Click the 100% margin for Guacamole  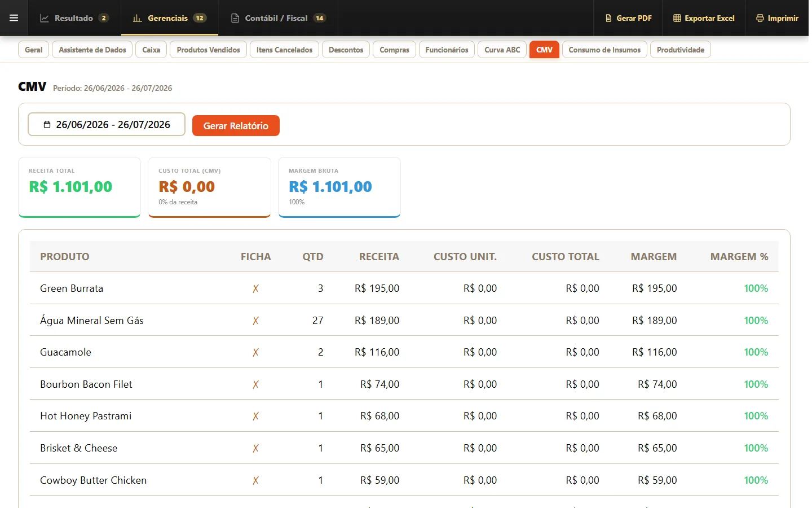[x=756, y=352]
